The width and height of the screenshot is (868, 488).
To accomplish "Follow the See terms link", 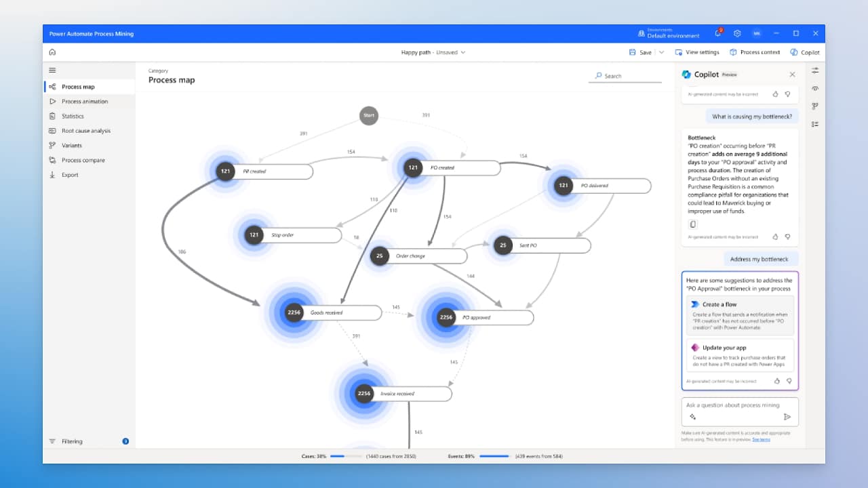I will [761, 439].
